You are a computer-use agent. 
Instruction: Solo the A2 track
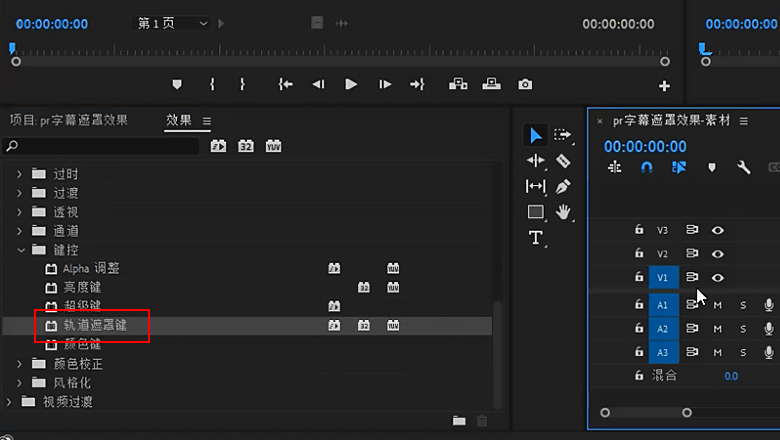pos(743,329)
